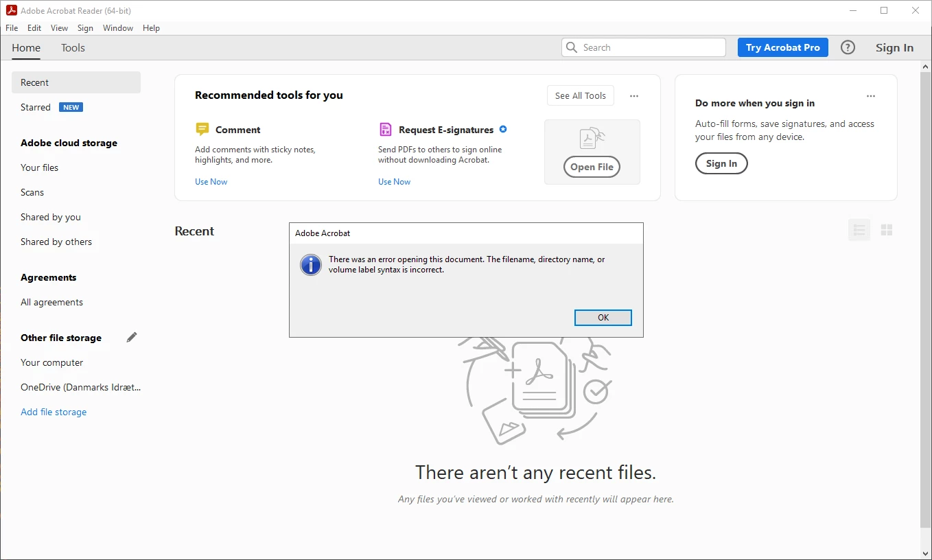Open the Window menu
The height and width of the screenshot is (560, 932).
tap(118, 28)
